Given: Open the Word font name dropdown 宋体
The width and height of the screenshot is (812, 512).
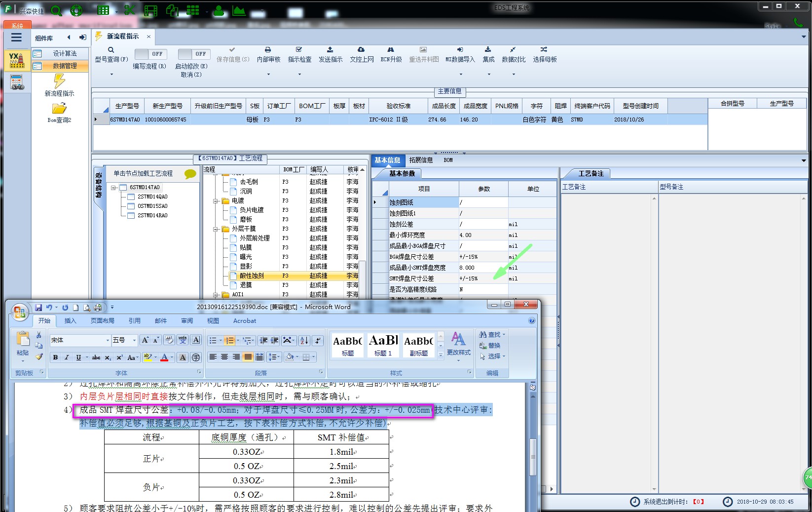Looking at the screenshot, I should (x=108, y=340).
